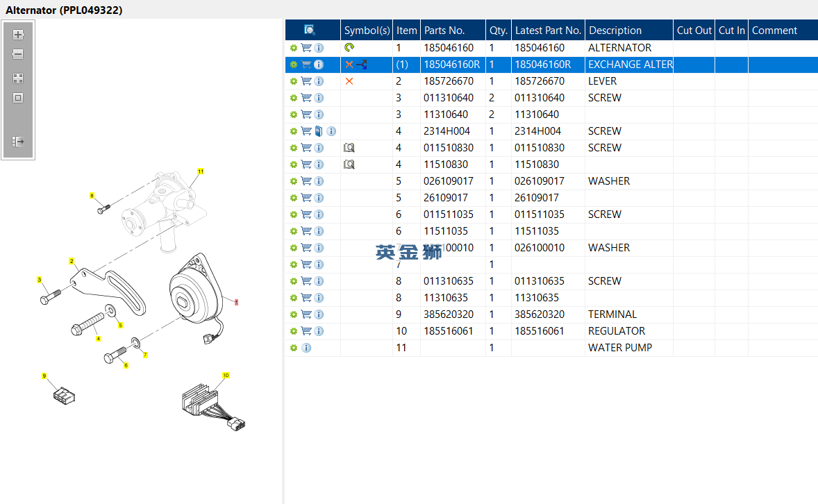Sort by Symbol(s) column header
Viewport: 818px width, 504px height.
point(367,31)
